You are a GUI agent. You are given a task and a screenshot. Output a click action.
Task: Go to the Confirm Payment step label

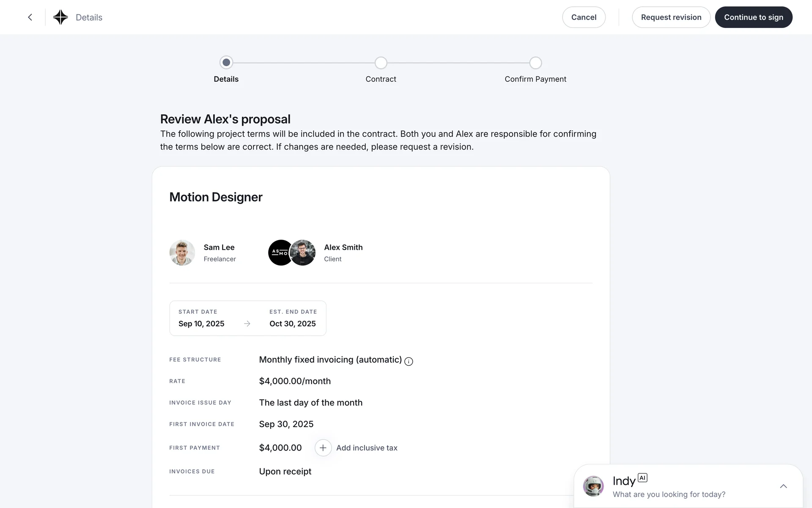pyautogui.click(x=535, y=79)
